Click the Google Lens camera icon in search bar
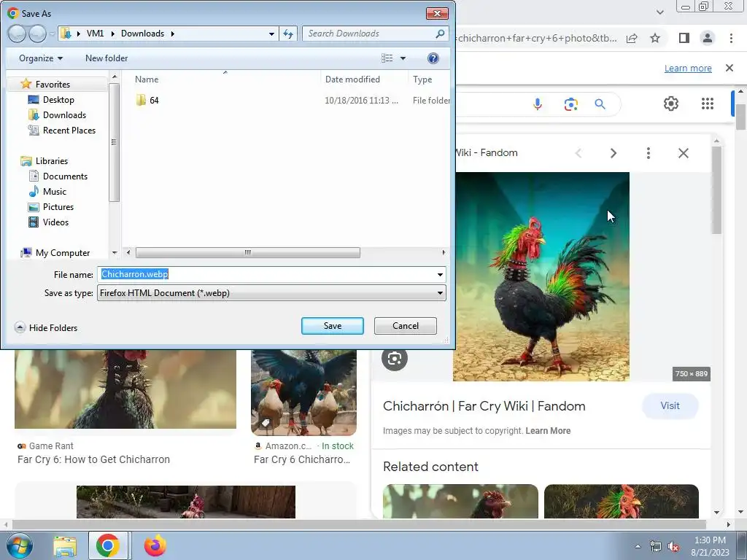 [570, 104]
